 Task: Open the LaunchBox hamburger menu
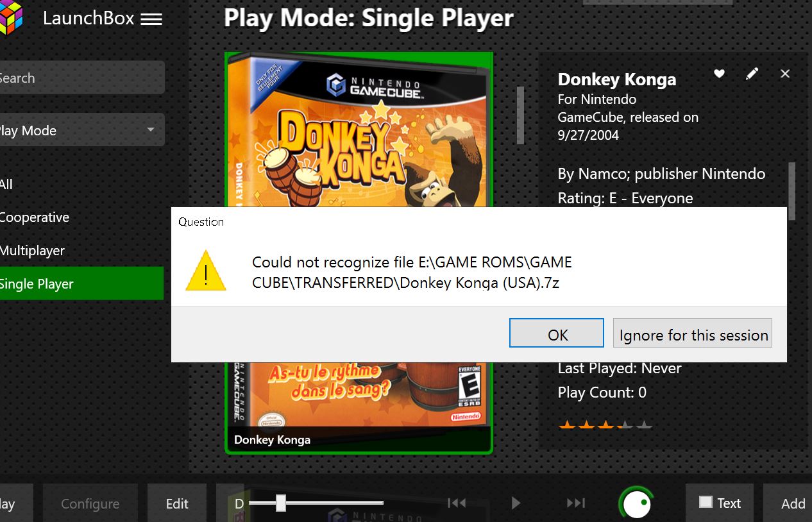tap(151, 19)
